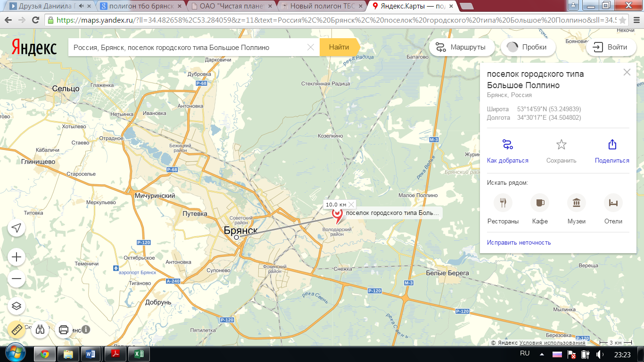Print the map with printer icon
This screenshot has height=362, width=644.
pyautogui.click(x=64, y=329)
